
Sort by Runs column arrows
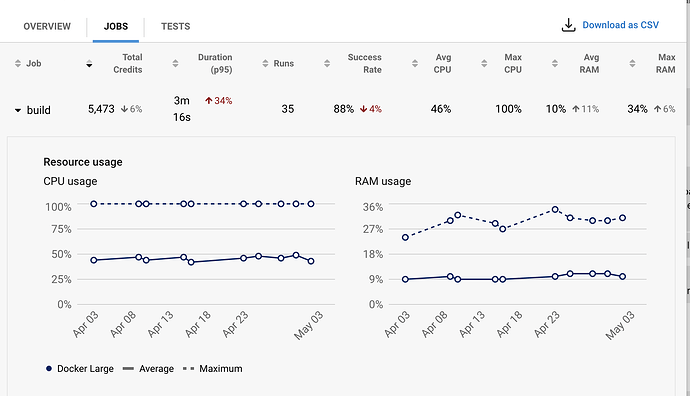click(x=265, y=63)
